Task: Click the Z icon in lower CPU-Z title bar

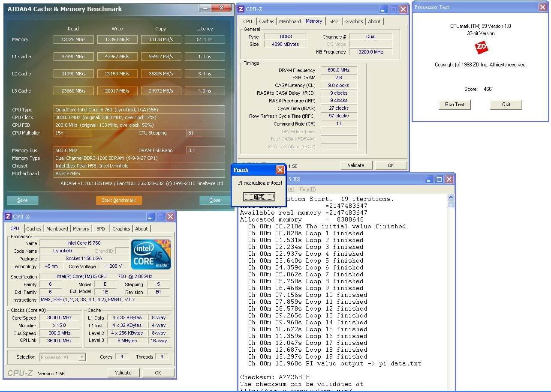Action: [x=8, y=216]
